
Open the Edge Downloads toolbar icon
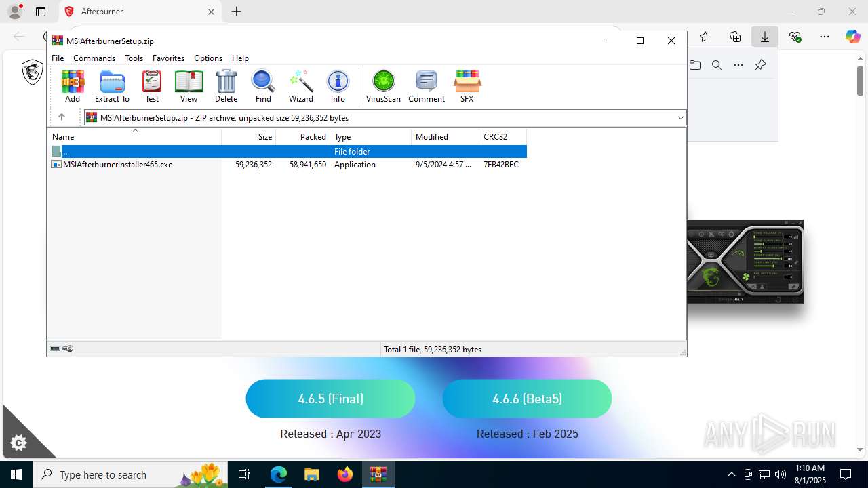coord(764,37)
